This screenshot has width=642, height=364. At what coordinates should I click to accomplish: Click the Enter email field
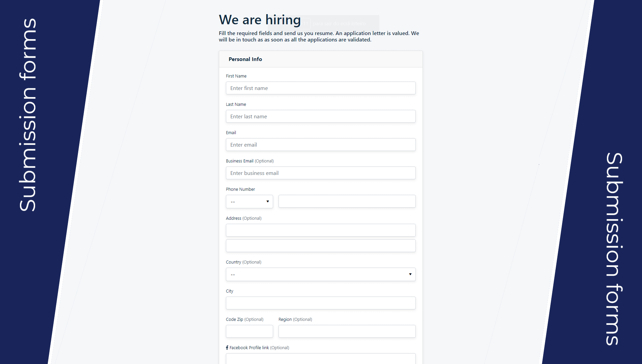(320, 145)
